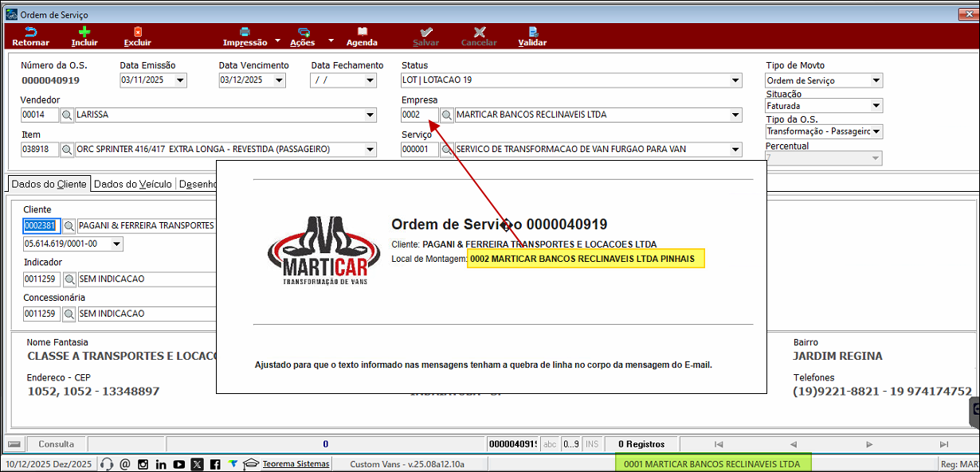Click the headset support icon
980x472 pixels.
[x=107, y=464]
